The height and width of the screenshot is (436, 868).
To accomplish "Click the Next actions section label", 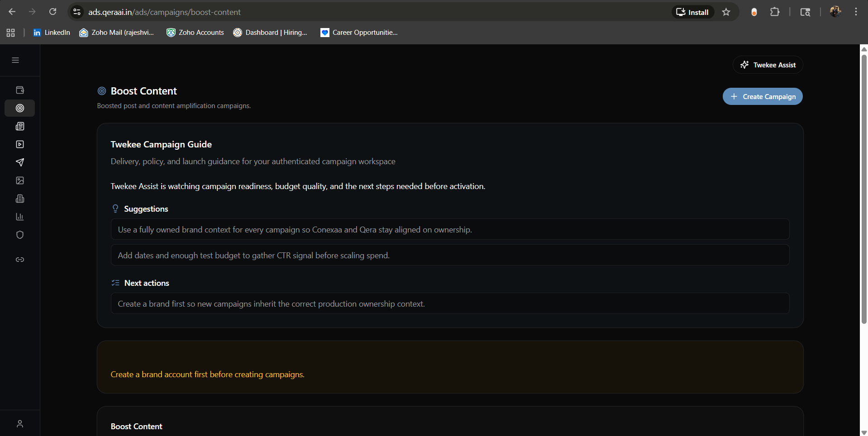I will coord(147,283).
